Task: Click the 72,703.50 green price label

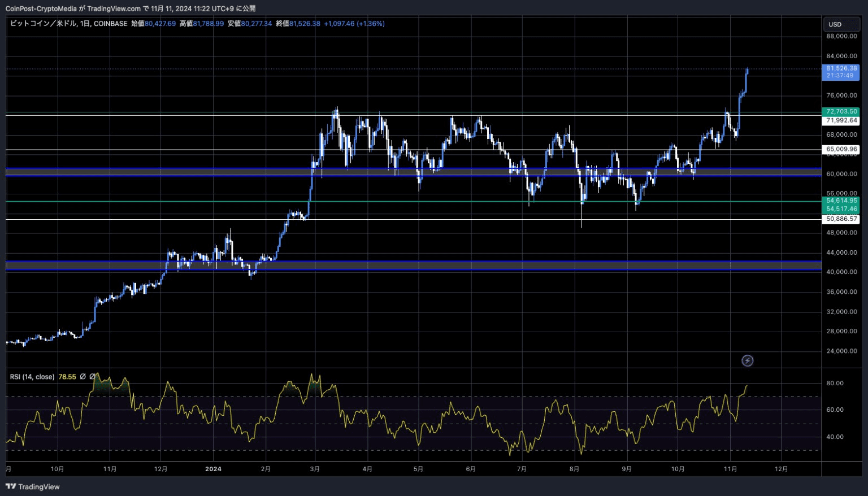Action: pyautogui.click(x=841, y=112)
